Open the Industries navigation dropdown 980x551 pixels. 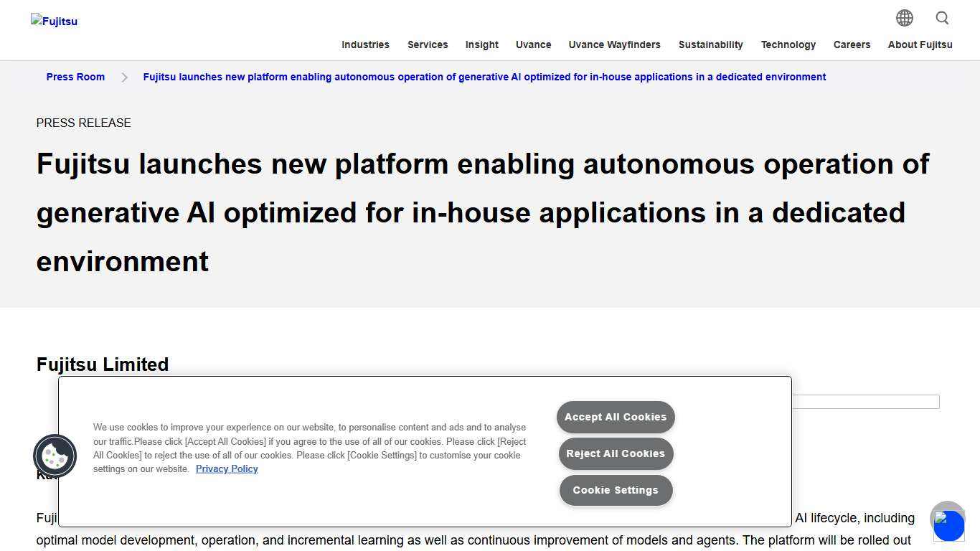pos(365,44)
